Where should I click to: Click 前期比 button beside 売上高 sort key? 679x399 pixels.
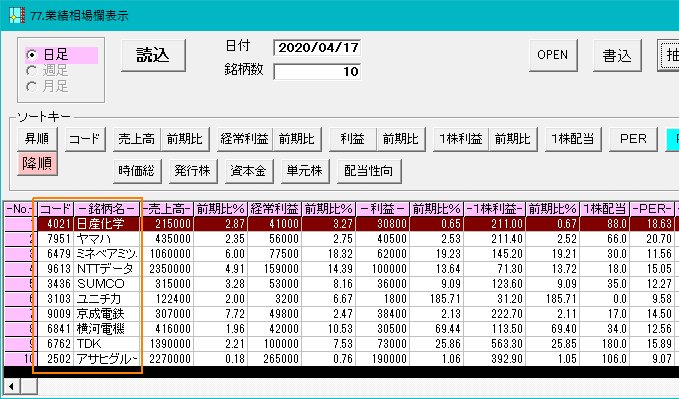(185, 139)
